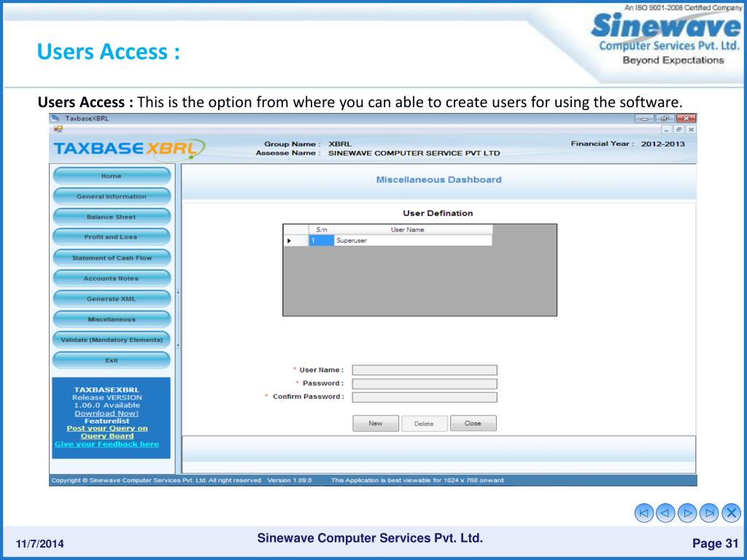Click lower splitter arrow beside sidebar
Screen dimensions: 747x560
pyautogui.click(x=178, y=345)
